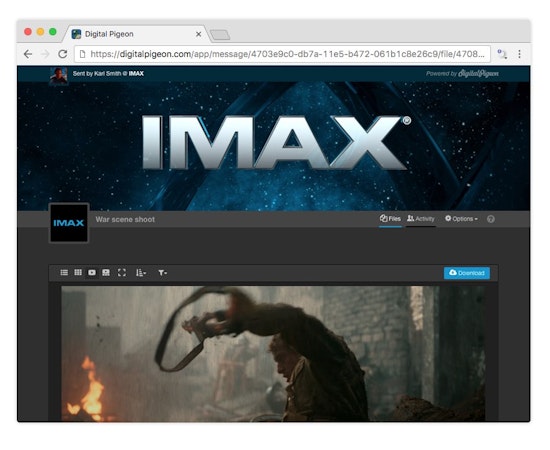Click the sender avatar of Karl Smith
The width and height of the screenshot is (550, 450).
click(x=59, y=75)
